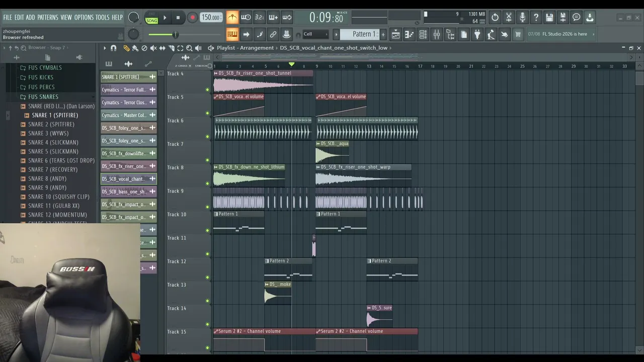Export/render the project as audio
Viewport: 644px width, 362px height.
[563, 17]
